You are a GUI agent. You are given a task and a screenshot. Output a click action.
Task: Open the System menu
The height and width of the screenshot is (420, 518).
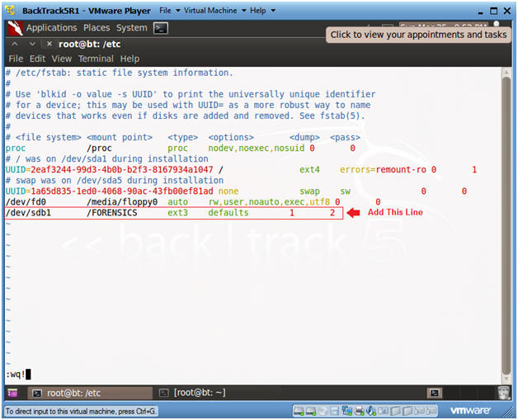point(131,28)
